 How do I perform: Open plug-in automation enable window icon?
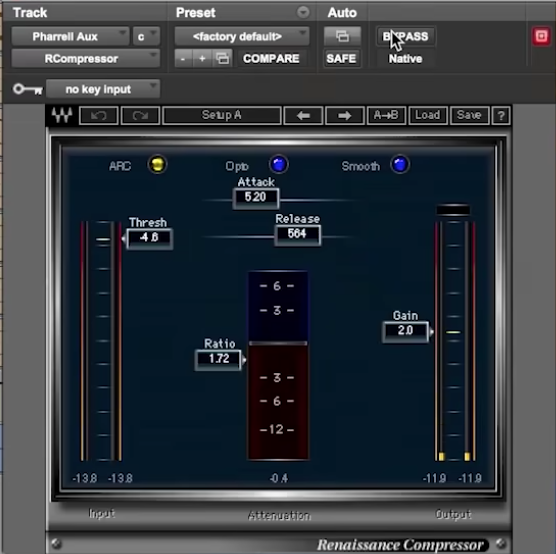coord(342,36)
